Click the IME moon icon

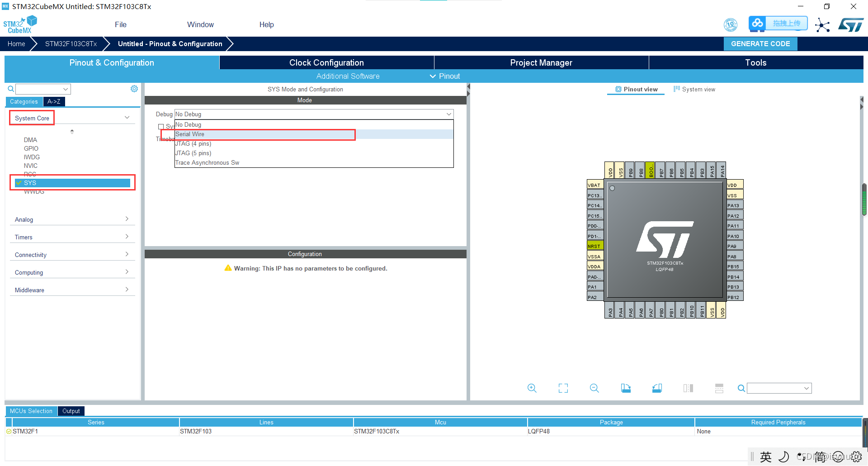coord(784,457)
